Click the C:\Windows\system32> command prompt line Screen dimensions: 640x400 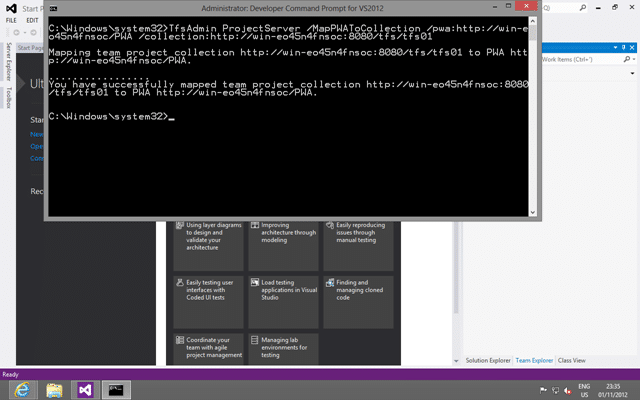[111, 117]
